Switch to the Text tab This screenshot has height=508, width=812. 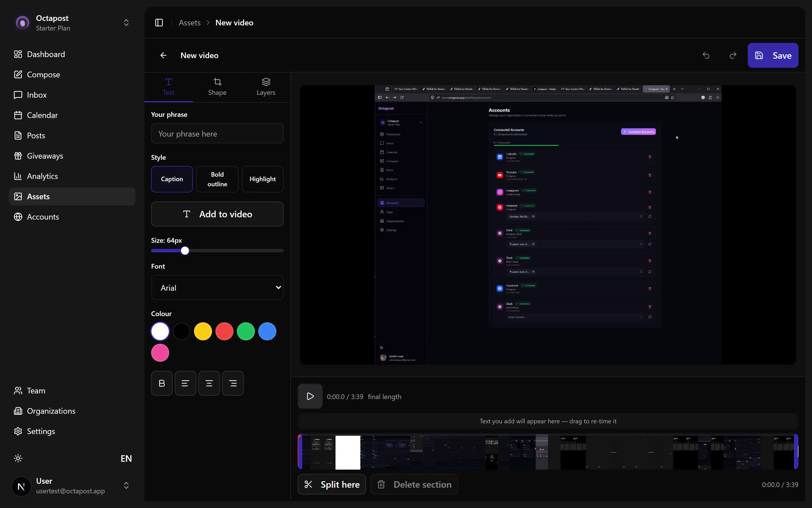(168, 87)
